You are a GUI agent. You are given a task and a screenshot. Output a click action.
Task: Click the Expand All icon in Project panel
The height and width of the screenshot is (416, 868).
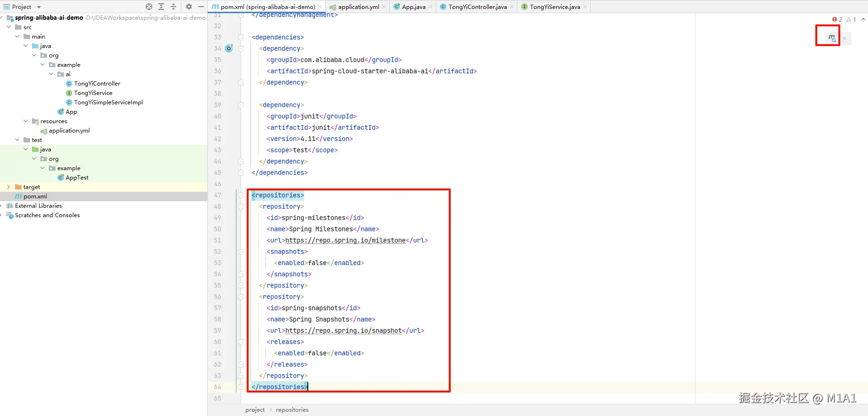tap(161, 7)
